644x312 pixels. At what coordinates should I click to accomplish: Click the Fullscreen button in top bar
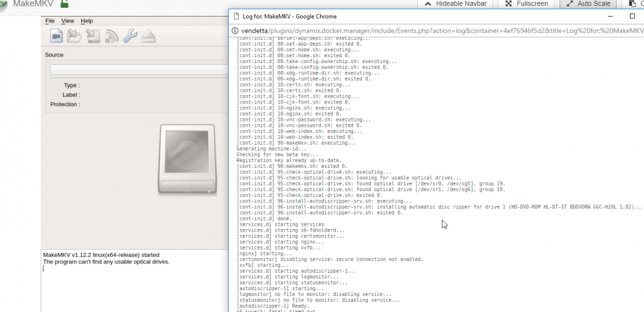pos(527,4)
